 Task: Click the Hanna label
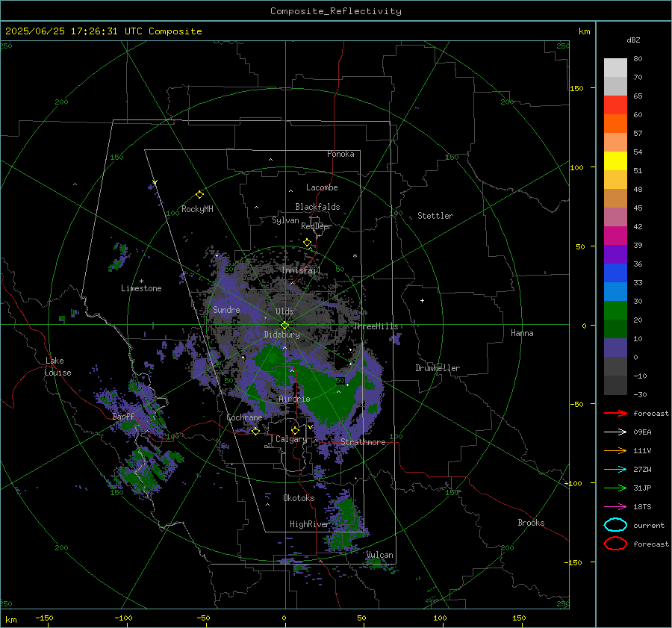522,333
